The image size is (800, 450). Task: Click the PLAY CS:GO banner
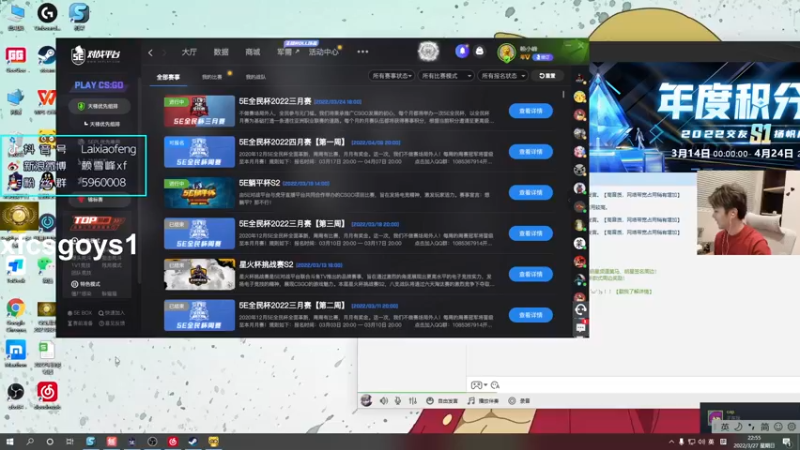[98, 85]
